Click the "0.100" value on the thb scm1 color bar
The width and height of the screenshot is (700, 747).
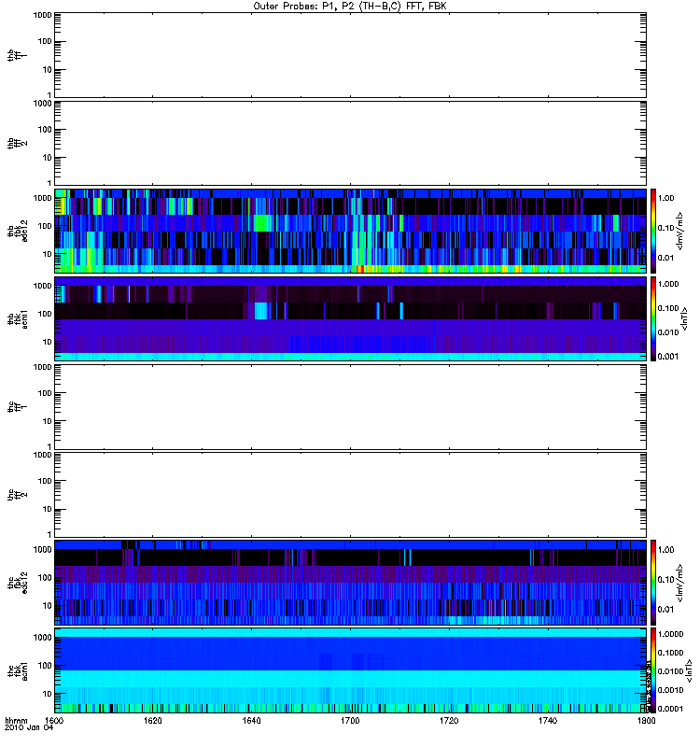pyautogui.click(x=668, y=308)
